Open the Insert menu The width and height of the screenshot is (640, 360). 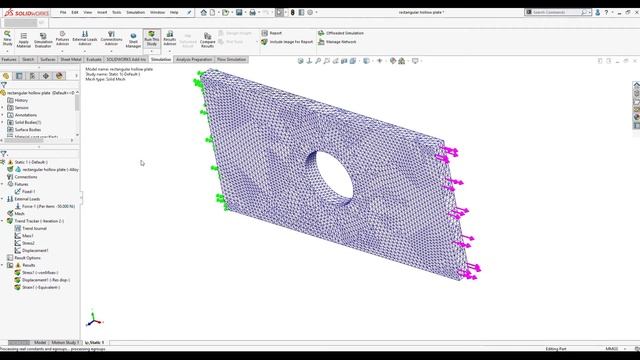(102, 13)
